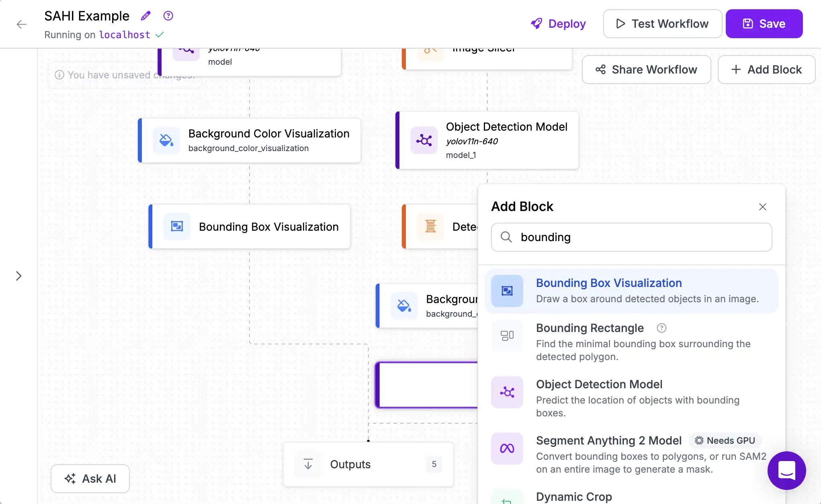Viewport: 821px width, 504px height.
Task: Expand the left sidebar chevron
Action: click(18, 276)
